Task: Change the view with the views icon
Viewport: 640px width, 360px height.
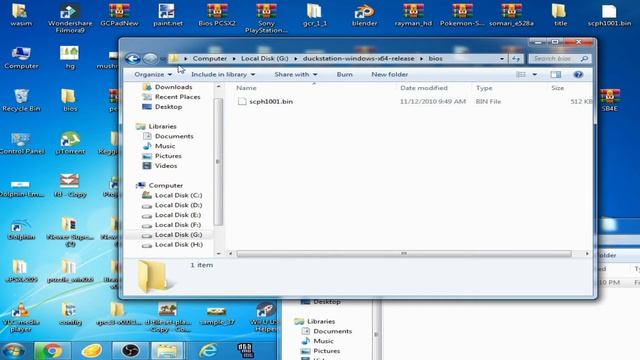Action: pyautogui.click(x=521, y=75)
